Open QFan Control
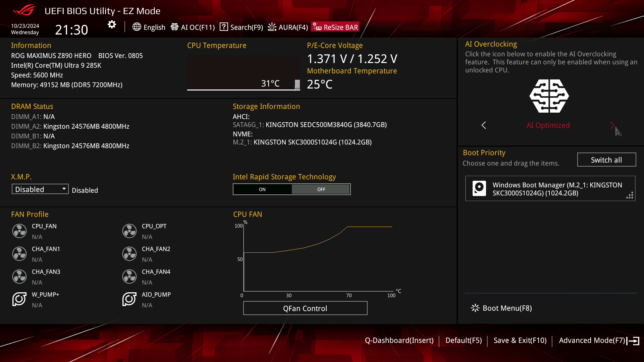The image size is (644, 362). click(305, 308)
